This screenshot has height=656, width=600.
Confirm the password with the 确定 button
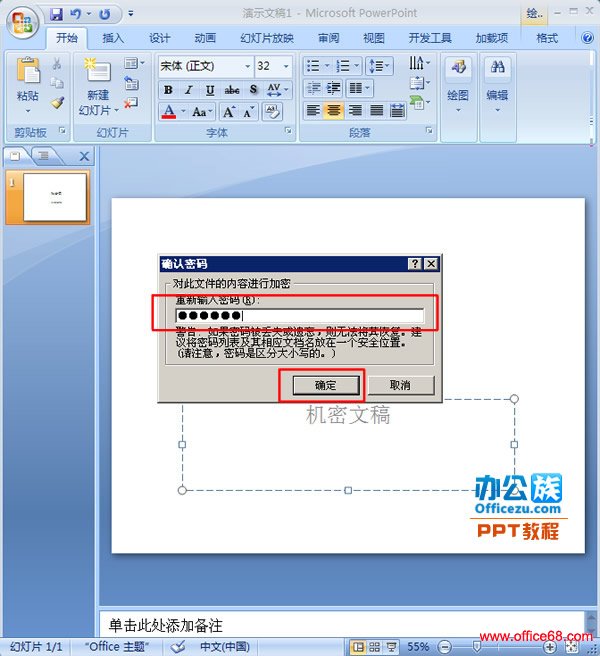click(x=326, y=385)
